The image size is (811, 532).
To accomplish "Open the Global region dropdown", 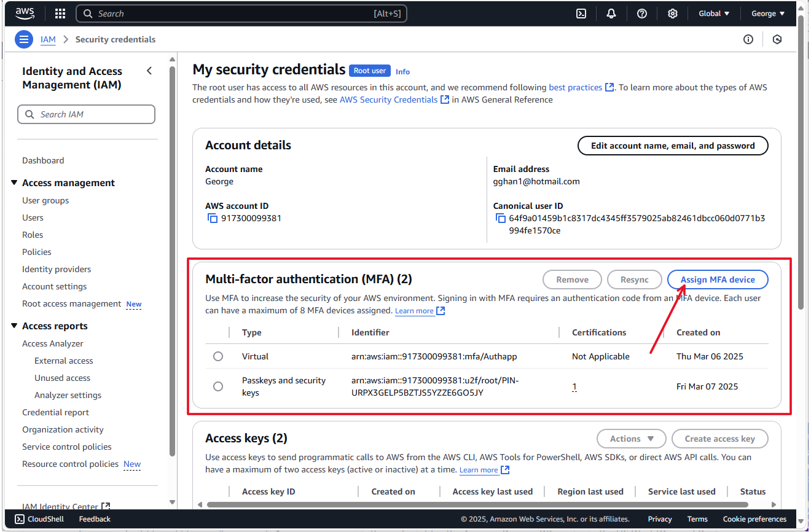I will [x=714, y=14].
